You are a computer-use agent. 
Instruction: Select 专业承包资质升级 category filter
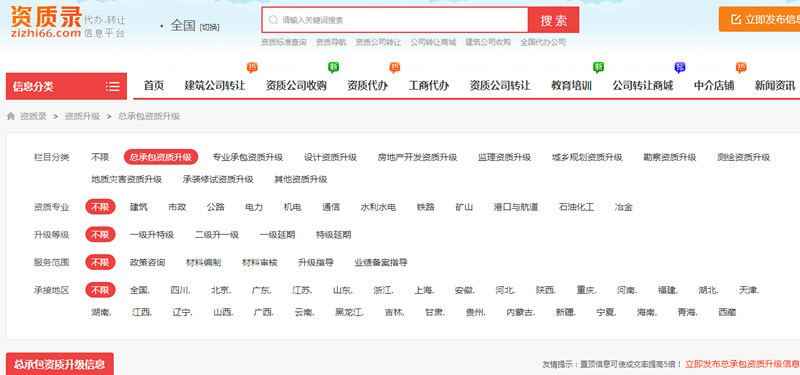coord(247,157)
